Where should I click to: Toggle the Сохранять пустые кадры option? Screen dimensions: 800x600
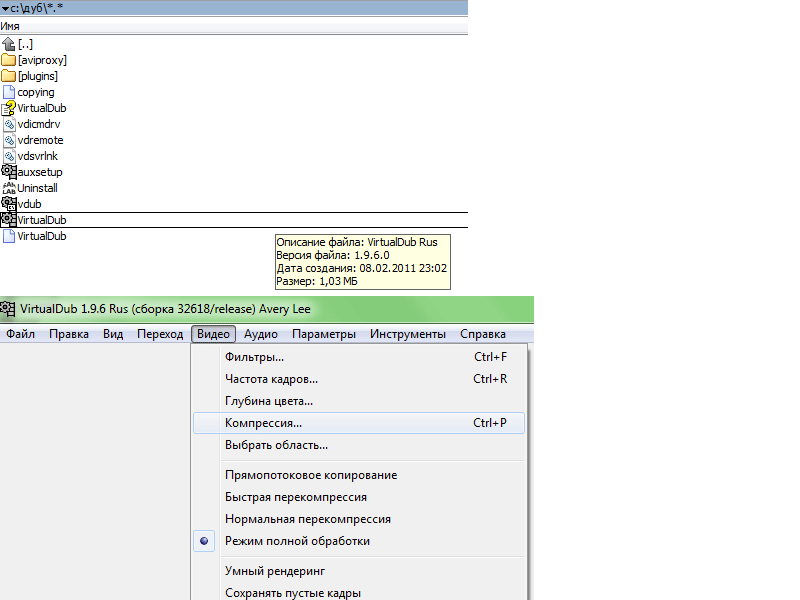292,593
